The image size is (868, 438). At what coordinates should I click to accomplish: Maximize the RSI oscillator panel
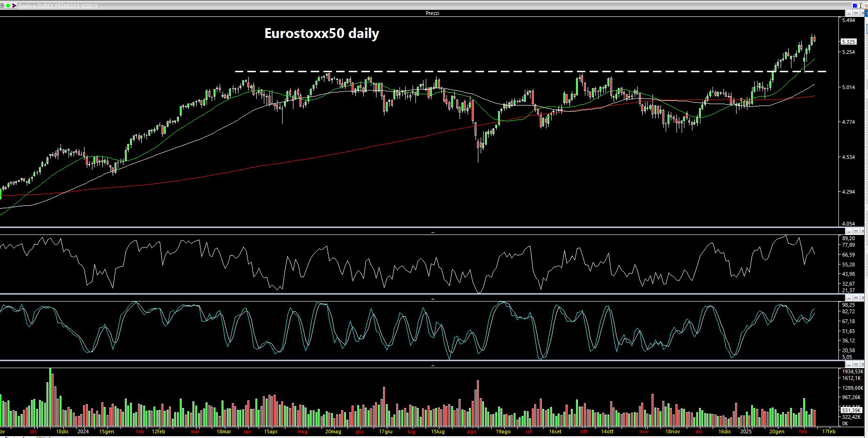tap(856, 232)
